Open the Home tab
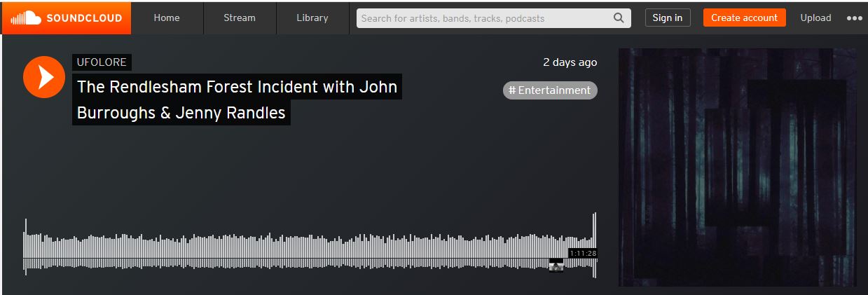The height and width of the screenshot is (295, 868). point(167,18)
